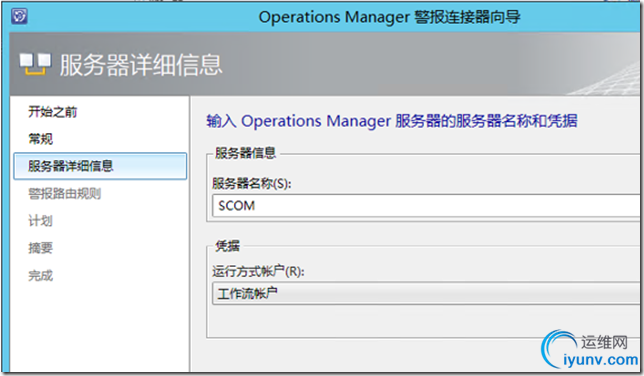
Task: Expand the 工作流帐户 run-as account dropdown
Action: point(427,293)
